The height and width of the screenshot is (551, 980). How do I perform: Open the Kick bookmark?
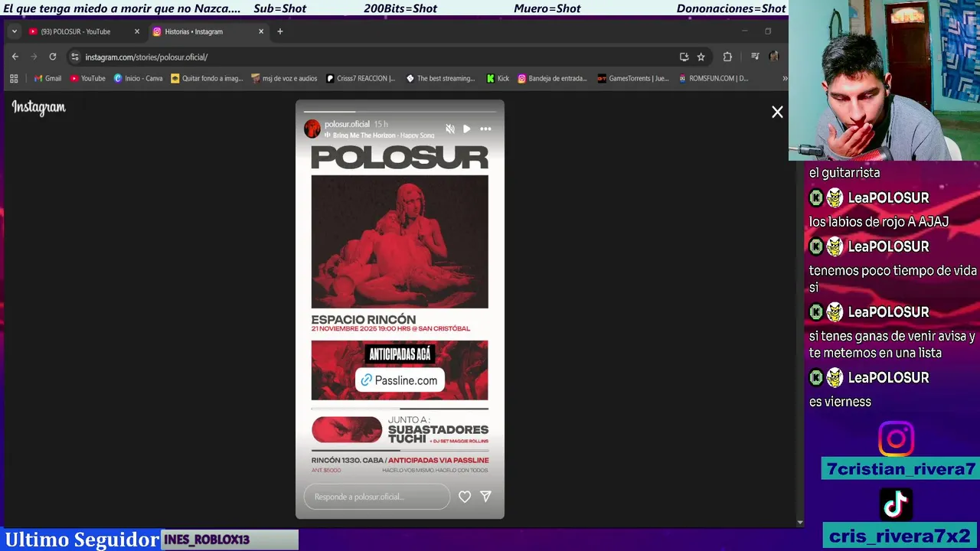coord(498,78)
